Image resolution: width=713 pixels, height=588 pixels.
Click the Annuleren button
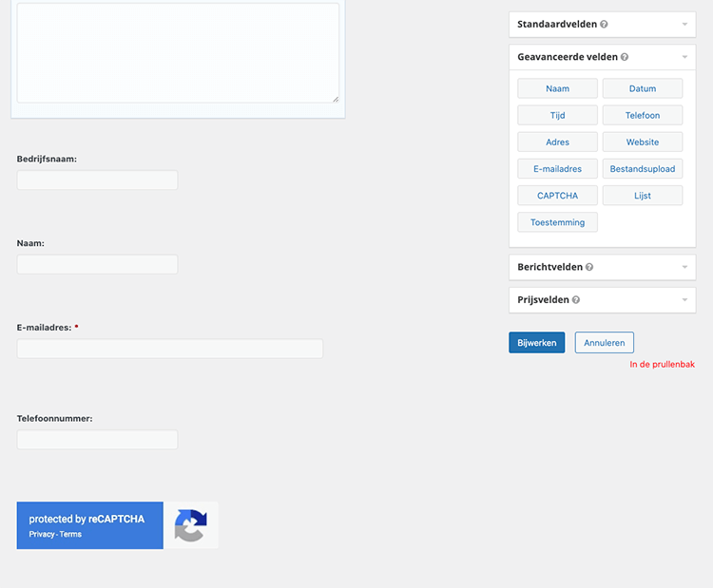pyautogui.click(x=605, y=343)
